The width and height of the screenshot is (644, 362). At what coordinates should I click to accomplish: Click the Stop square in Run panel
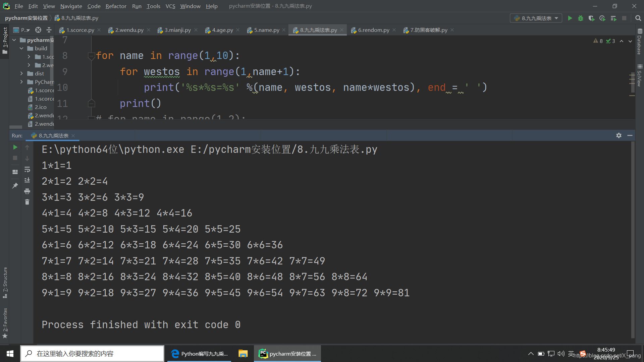(15, 158)
